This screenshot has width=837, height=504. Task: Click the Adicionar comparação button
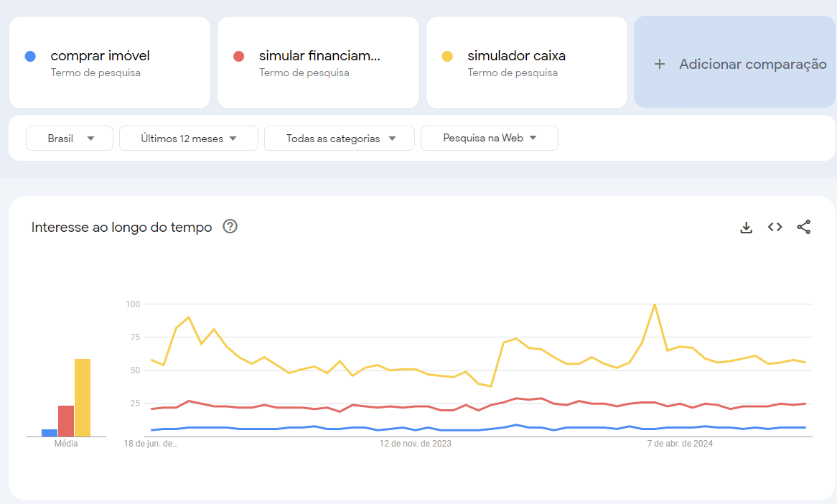734,64
